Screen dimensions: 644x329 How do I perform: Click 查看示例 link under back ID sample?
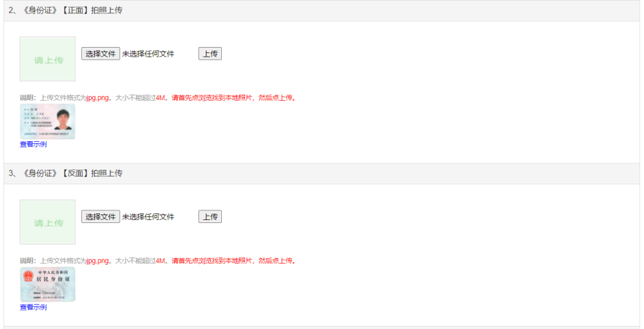33,307
